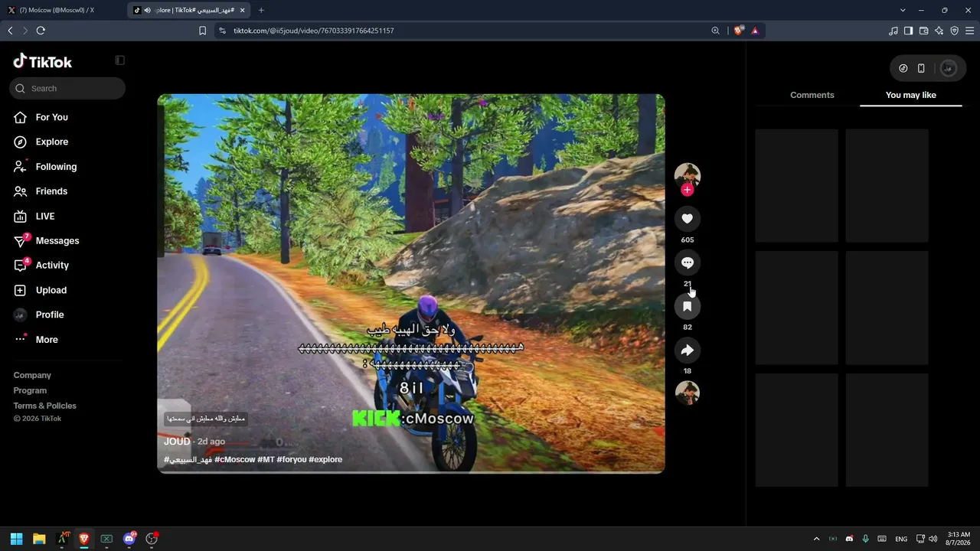The image size is (980, 551).
Task: Switch to the Comments tab
Action: pos(812,95)
